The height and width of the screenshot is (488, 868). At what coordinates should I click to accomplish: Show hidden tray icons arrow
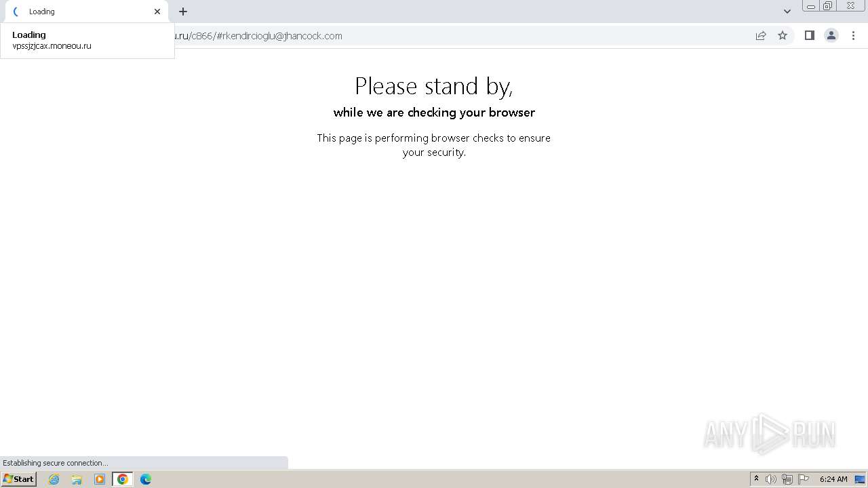pyautogui.click(x=756, y=479)
